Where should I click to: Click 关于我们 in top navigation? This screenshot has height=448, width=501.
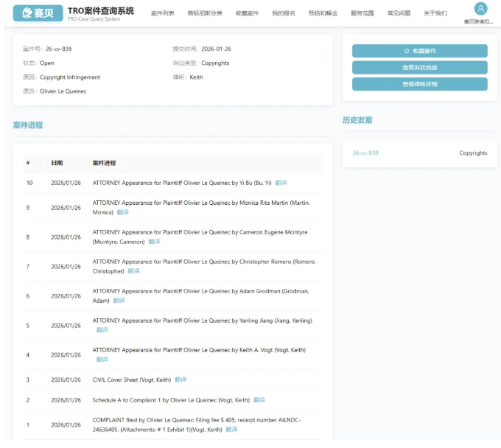435,13
